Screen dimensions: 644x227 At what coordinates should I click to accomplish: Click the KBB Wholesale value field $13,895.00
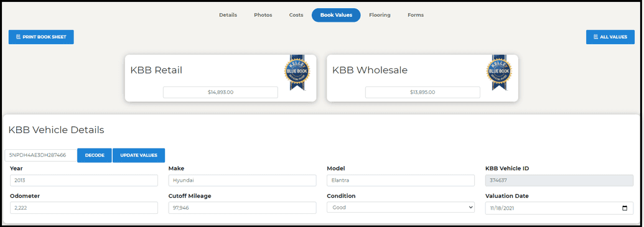422,93
